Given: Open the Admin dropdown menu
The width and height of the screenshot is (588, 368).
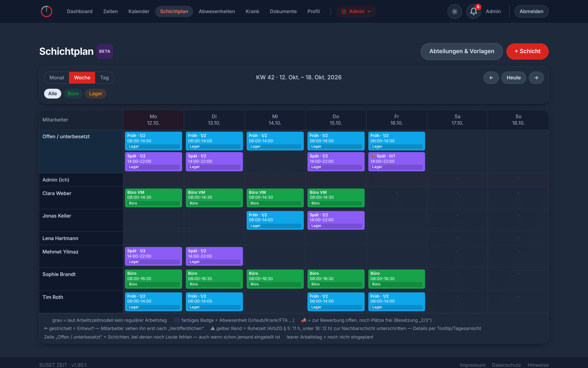Looking at the screenshot, I should [356, 11].
